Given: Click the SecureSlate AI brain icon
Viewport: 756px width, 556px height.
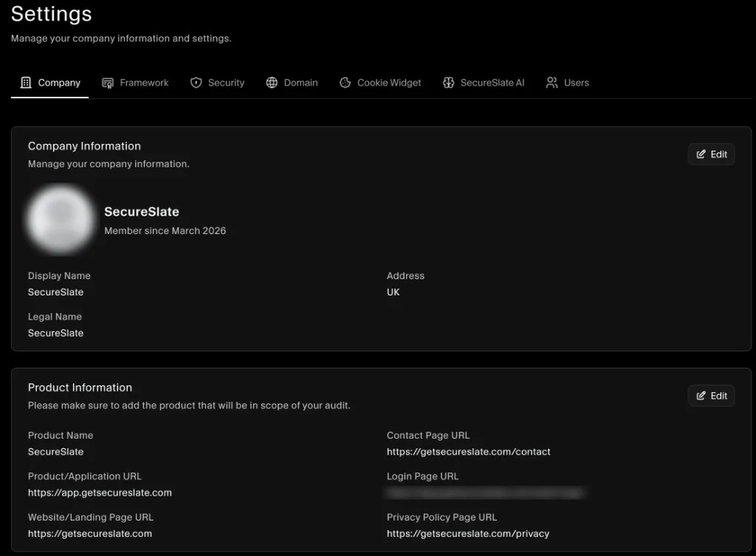Looking at the screenshot, I should pos(448,83).
